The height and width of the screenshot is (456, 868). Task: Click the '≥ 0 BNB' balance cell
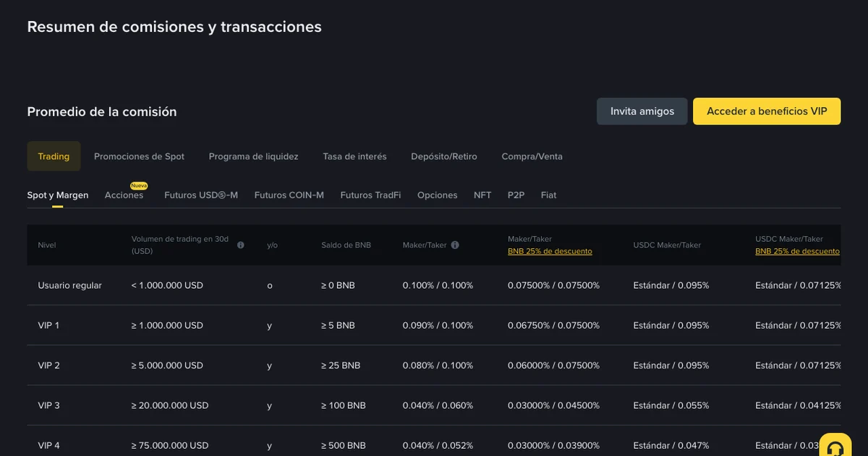click(338, 285)
